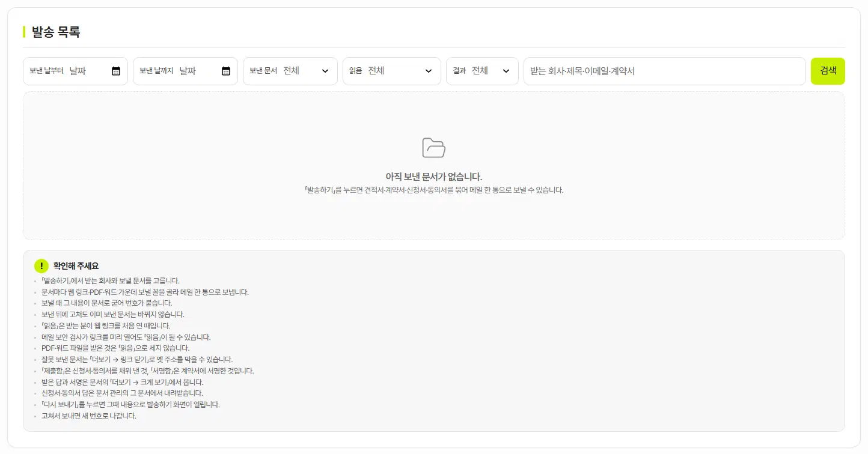This screenshot has width=868, height=454.
Task: Click the 날짜 placeholder in 보낸 날부터
Action: [78, 71]
